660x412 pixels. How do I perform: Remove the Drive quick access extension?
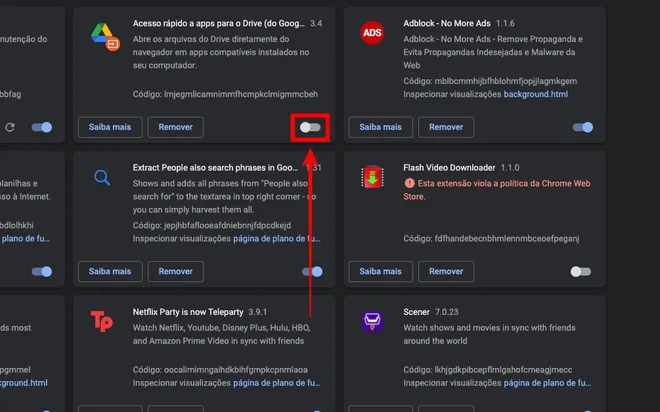click(176, 127)
